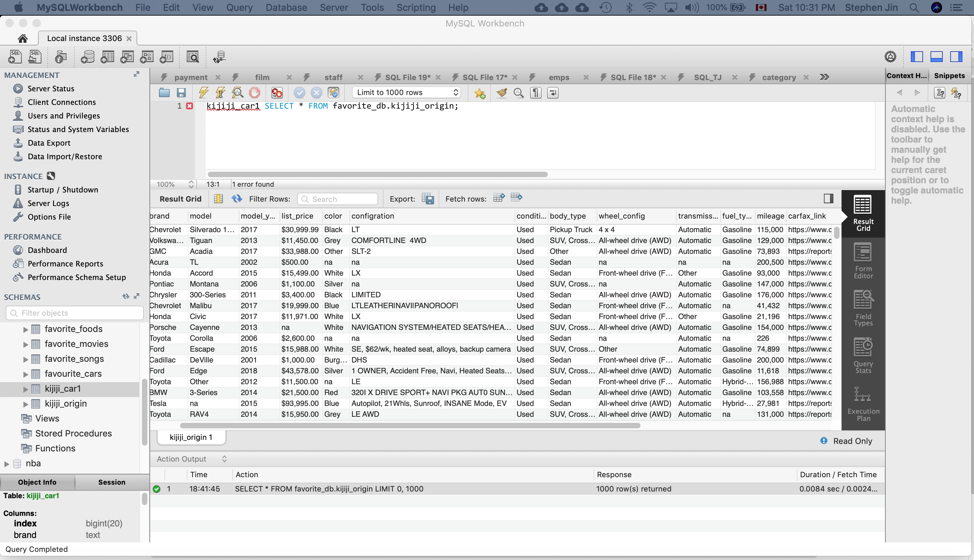Stop query execution red hand icon
The width and height of the screenshot is (974, 560).
254,93
